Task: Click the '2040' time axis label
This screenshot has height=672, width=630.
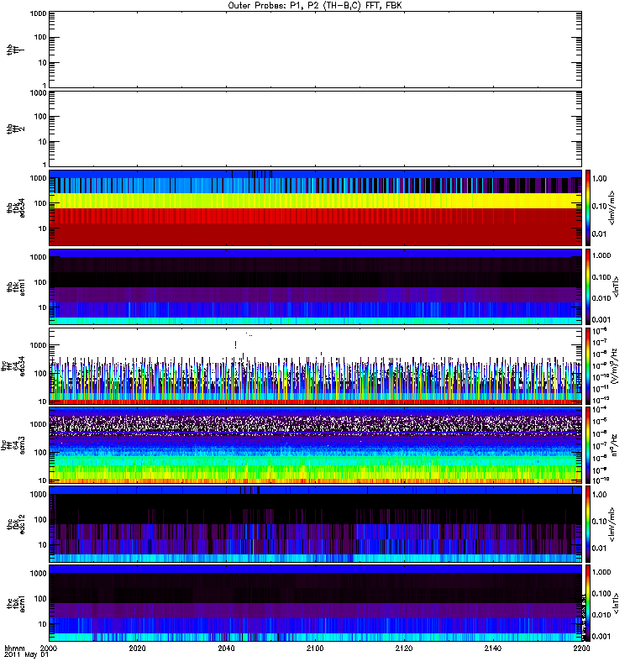Action: coord(226,648)
